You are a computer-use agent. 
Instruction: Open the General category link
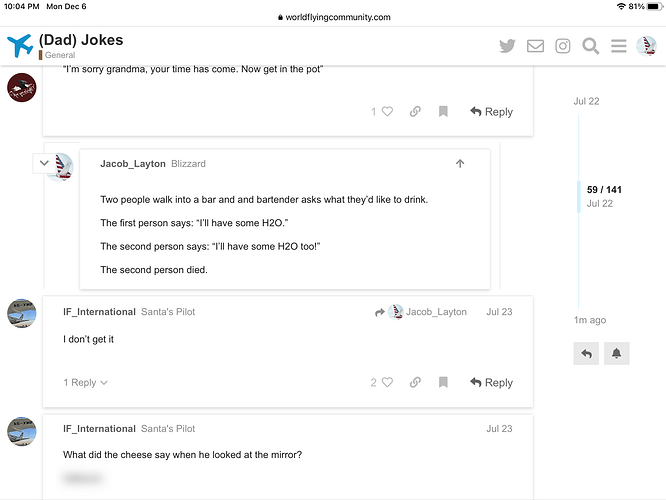pyautogui.click(x=60, y=55)
